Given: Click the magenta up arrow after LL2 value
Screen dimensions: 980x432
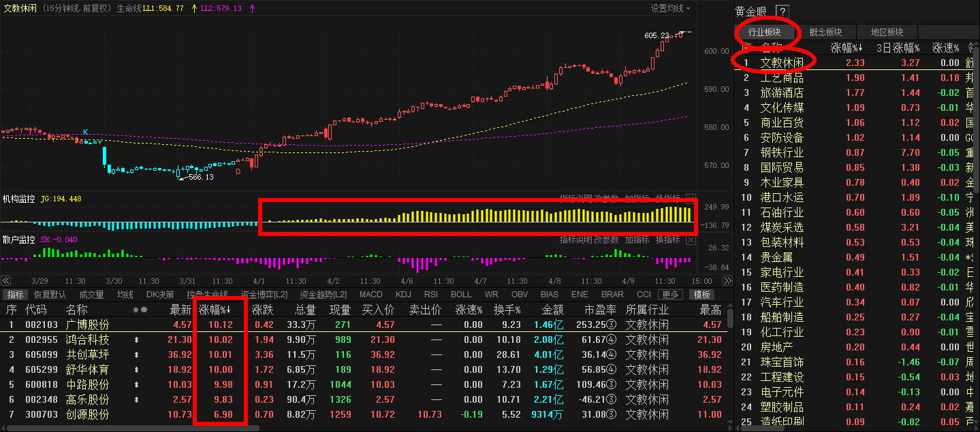Looking at the screenshot, I should [253, 9].
